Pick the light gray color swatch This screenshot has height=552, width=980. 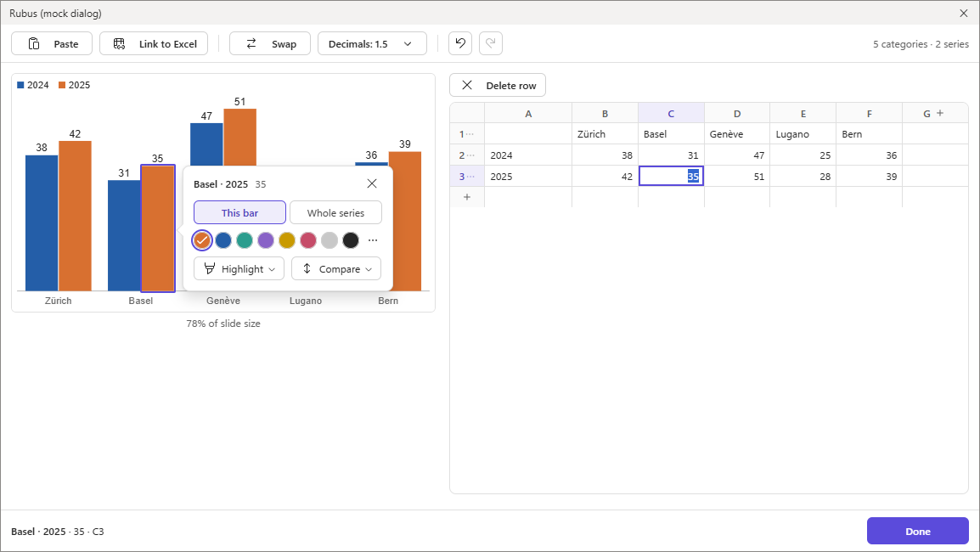pos(329,240)
